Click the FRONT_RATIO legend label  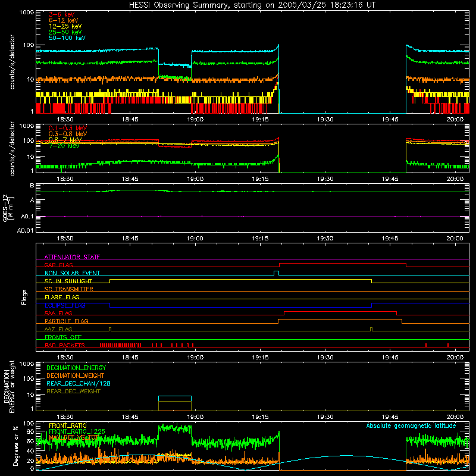pos(68,425)
